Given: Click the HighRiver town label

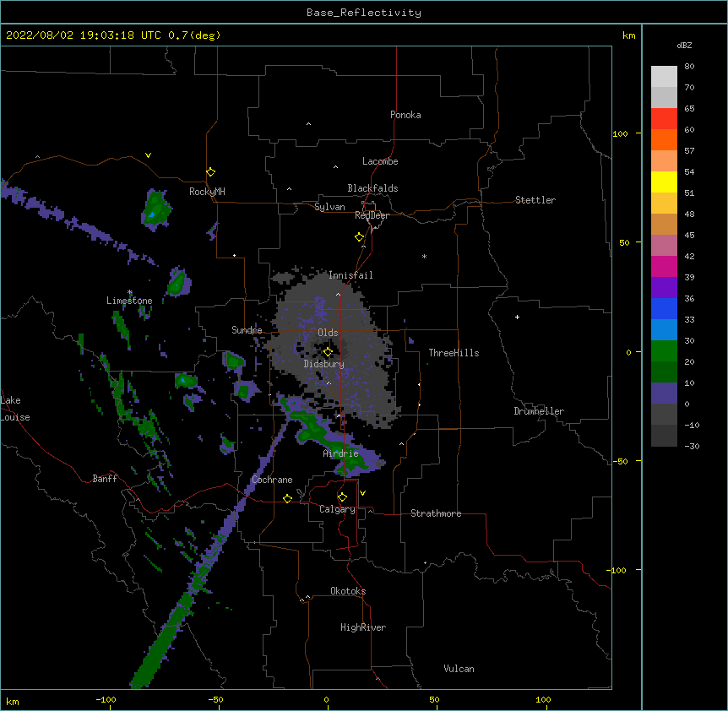Looking at the screenshot, I should pyautogui.click(x=363, y=627).
